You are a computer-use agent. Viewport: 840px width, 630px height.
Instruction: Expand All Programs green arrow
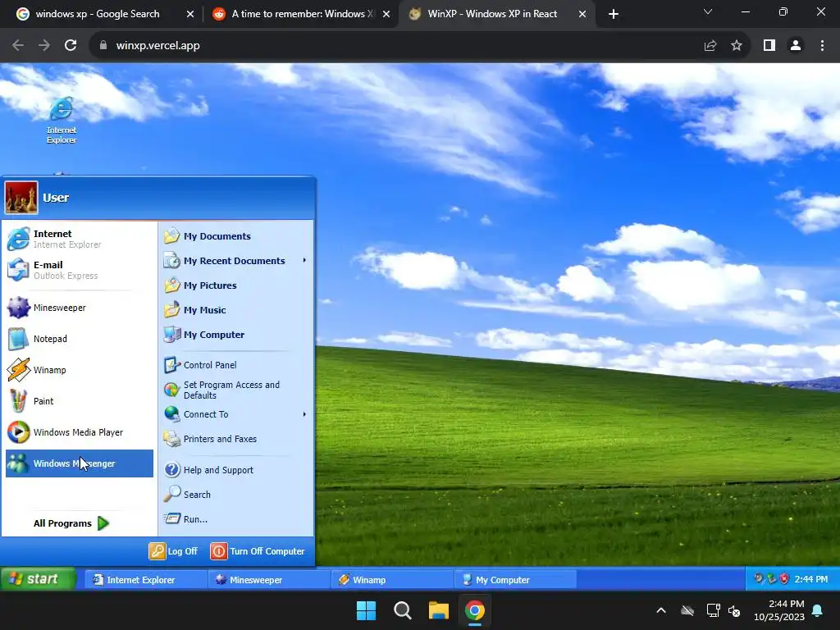(x=103, y=523)
